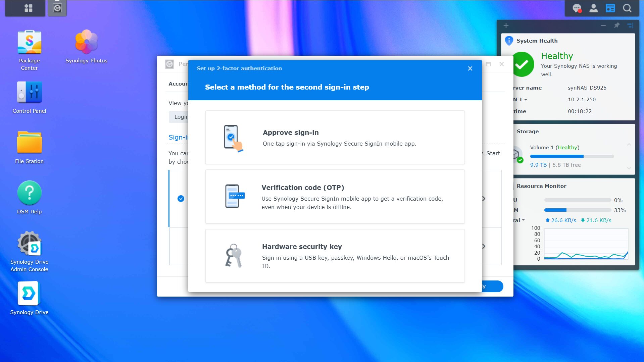Screen dimensions: 644x362
Task: Expand second sign-in method chevron
Action: point(484,246)
